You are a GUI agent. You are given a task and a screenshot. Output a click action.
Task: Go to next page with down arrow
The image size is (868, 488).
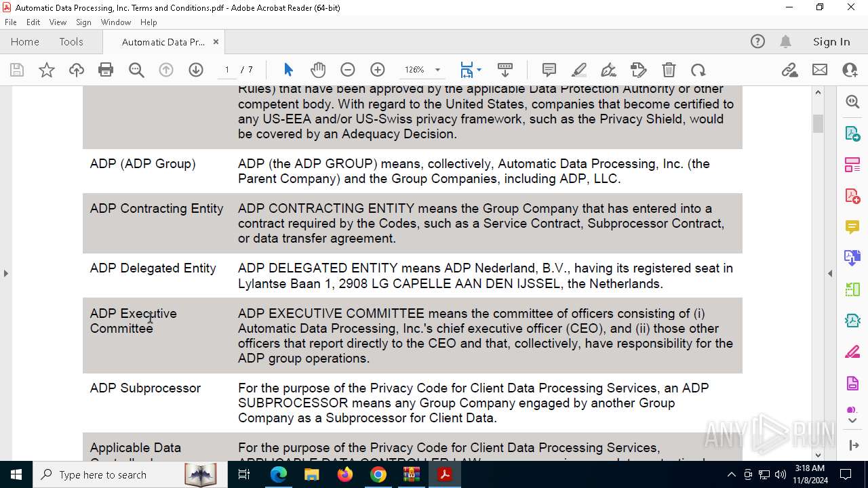[x=196, y=70]
